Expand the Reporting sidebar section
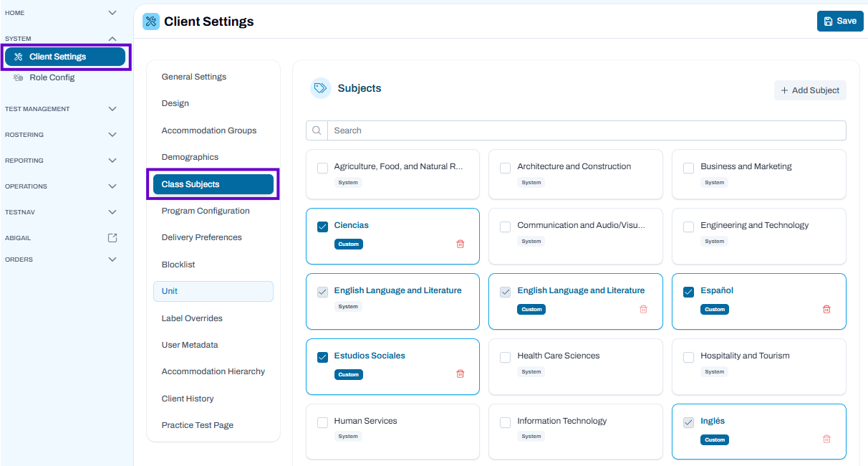 [112, 161]
